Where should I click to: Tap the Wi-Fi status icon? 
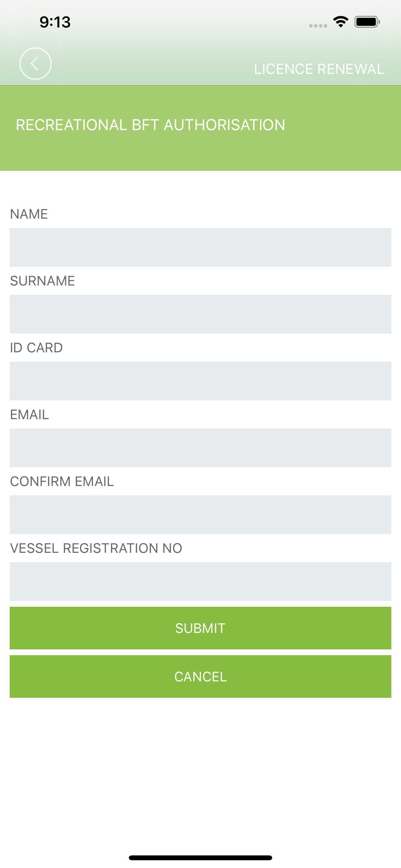click(341, 22)
